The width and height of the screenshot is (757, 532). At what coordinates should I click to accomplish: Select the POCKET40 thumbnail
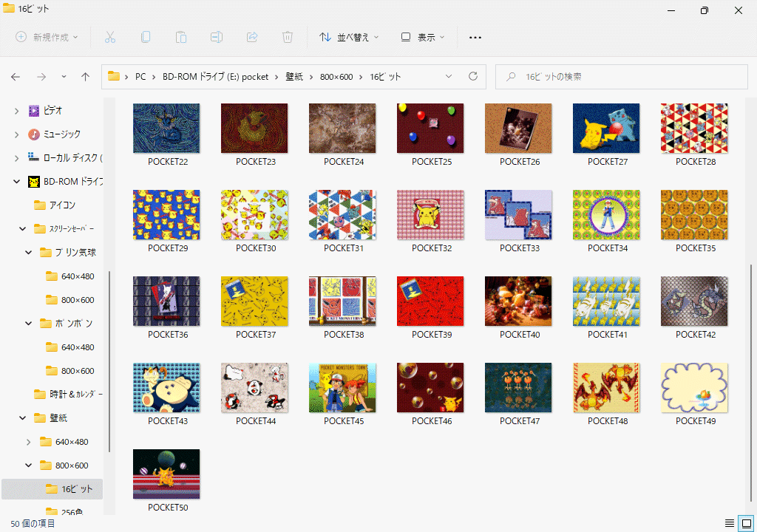click(518, 301)
